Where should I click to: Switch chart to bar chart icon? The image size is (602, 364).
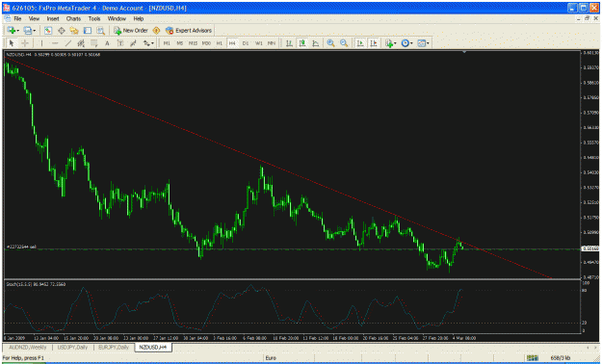coord(289,43)
